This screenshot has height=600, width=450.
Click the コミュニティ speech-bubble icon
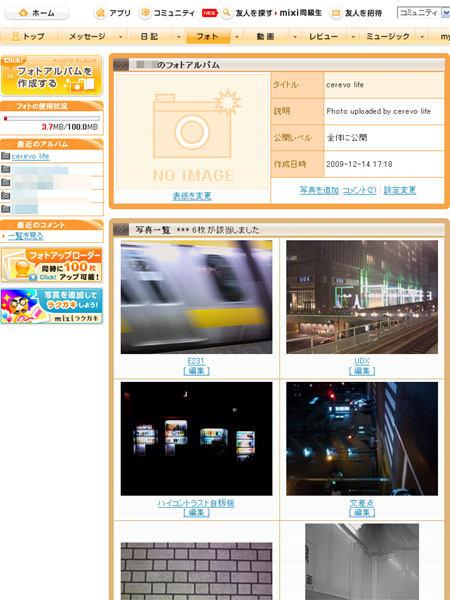(x=145, y=13)
